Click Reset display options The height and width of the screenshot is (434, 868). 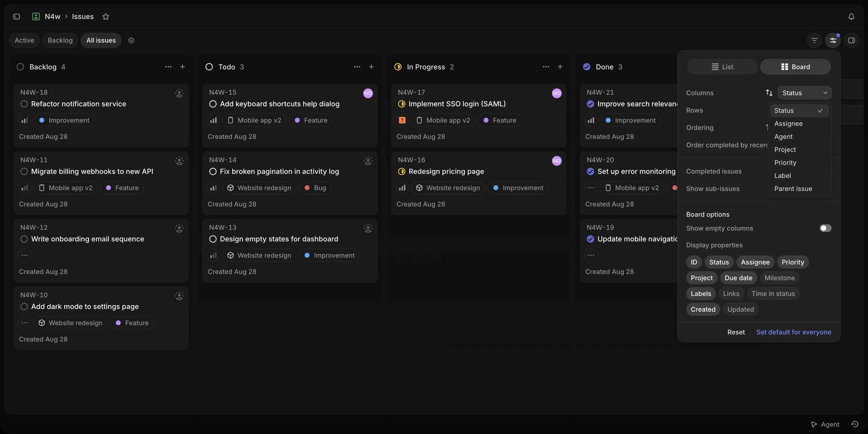(736, 332)
